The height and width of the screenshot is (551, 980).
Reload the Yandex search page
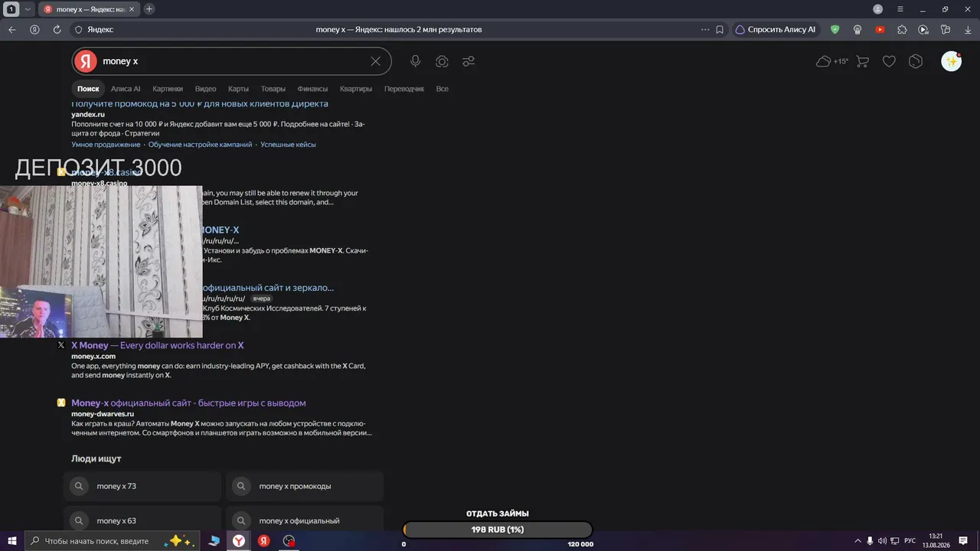[57, 30]
